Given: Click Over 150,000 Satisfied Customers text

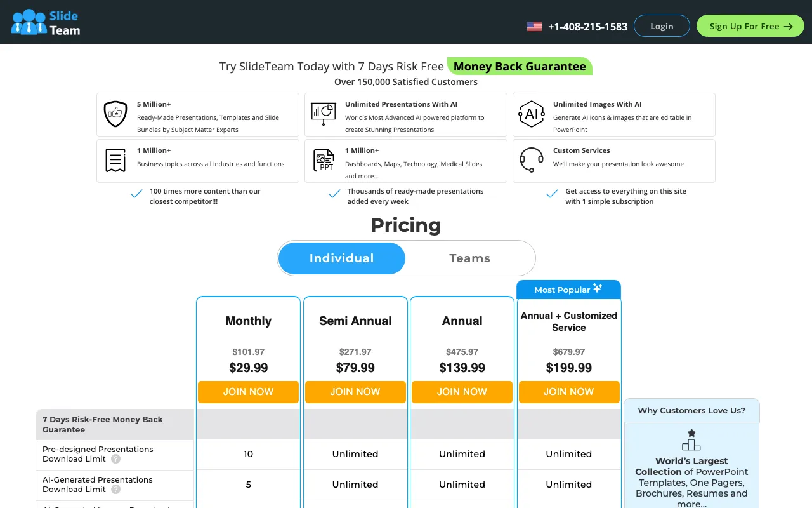Looking at the screenshot, I should click(406, 82).
